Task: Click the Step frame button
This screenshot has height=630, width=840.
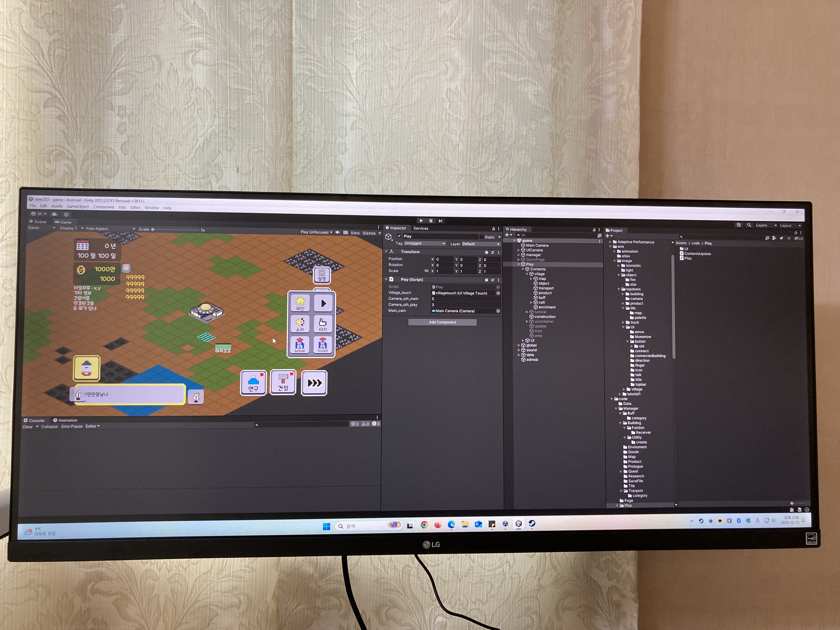Action: point(440,221)
